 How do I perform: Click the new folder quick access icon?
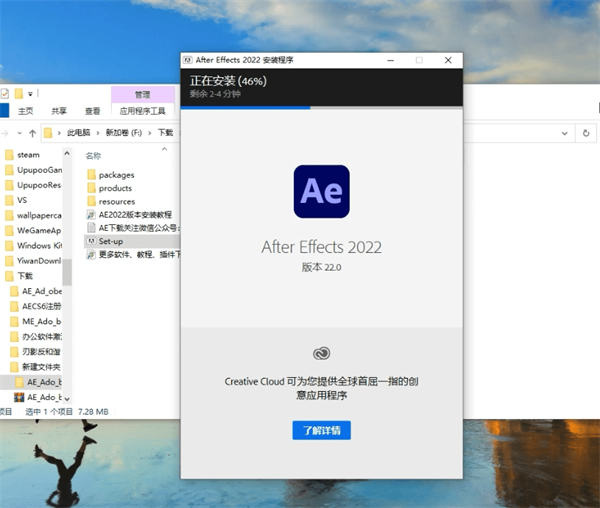tap(19, 93)
